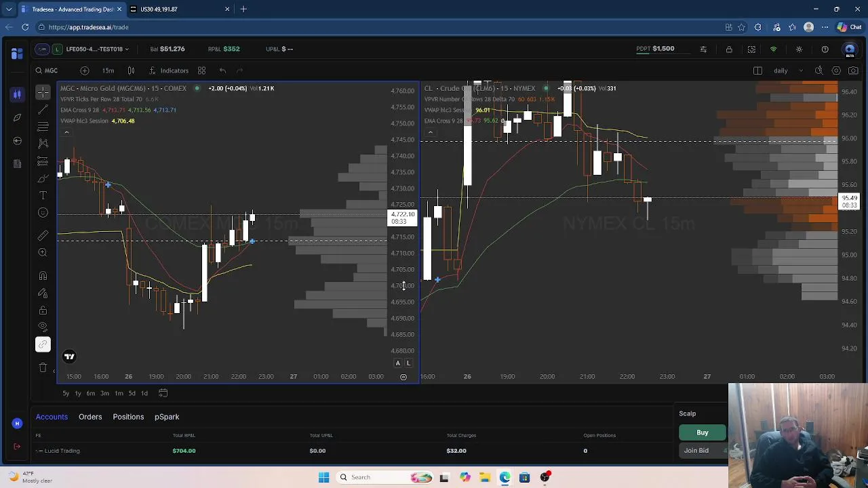Toggle hide all drawings eye icon
The image size is (868, 488).
pyautogui.click(x=43, y=327)
